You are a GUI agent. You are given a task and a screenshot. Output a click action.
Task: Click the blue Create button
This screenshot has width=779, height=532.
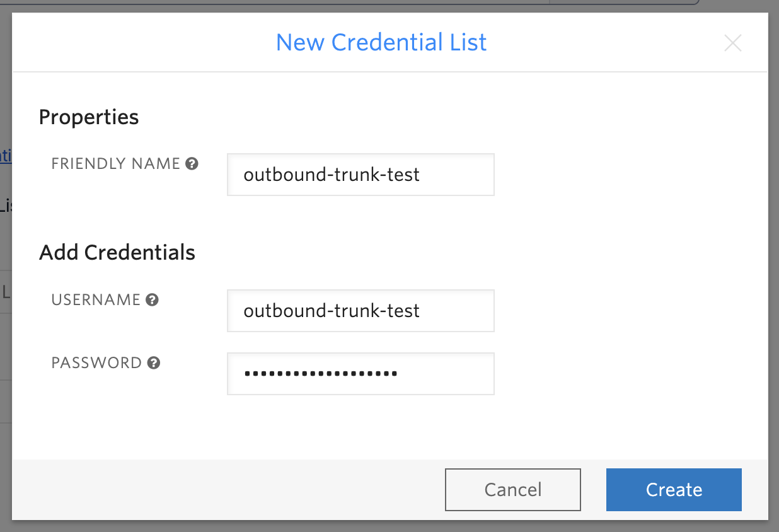(x=674, y=490)
